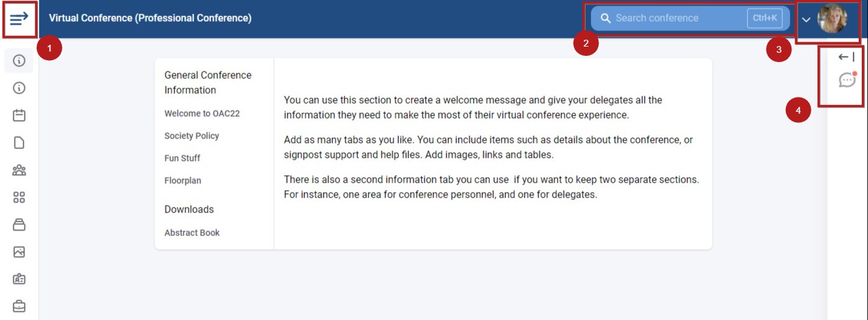Click into the Search conference field

coord(690,19)
